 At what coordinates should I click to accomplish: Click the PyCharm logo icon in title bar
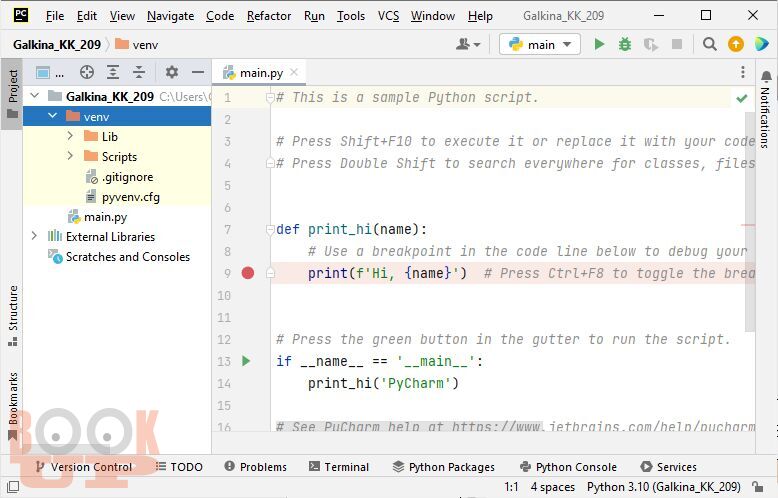pos(20,15)
